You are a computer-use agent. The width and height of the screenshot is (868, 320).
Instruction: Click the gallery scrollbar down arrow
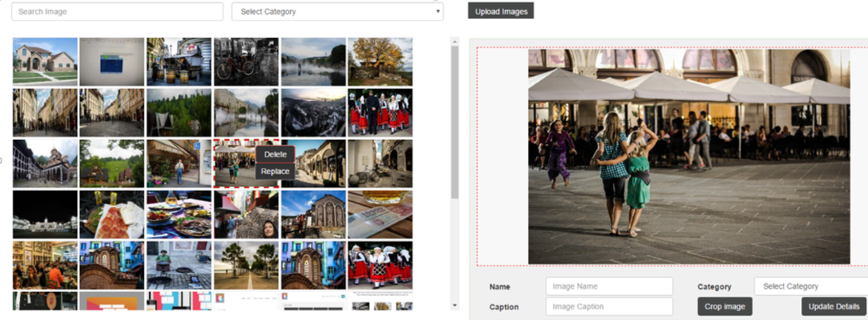click(454, 306)
